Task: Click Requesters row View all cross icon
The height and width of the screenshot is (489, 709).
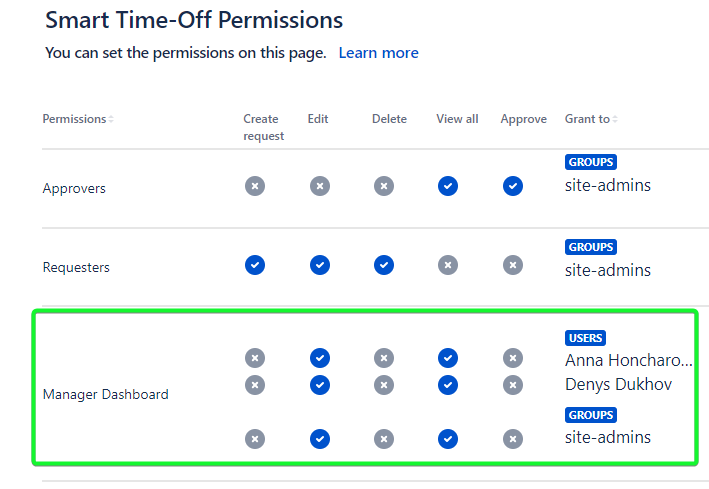Action: 448,265
